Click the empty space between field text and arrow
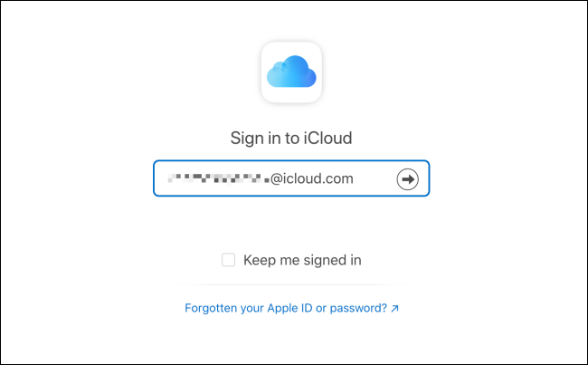 374,179
